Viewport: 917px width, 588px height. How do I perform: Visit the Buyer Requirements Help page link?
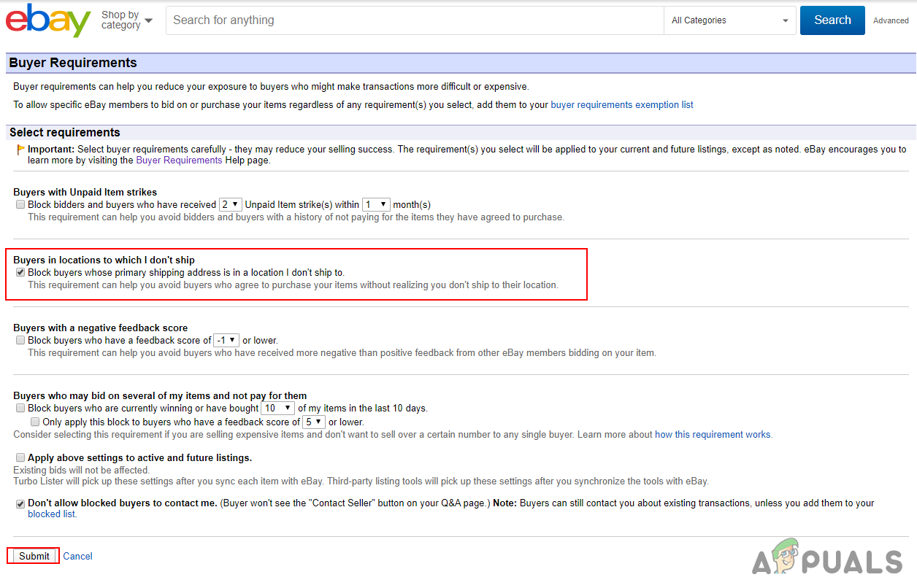tap(179, 160)
